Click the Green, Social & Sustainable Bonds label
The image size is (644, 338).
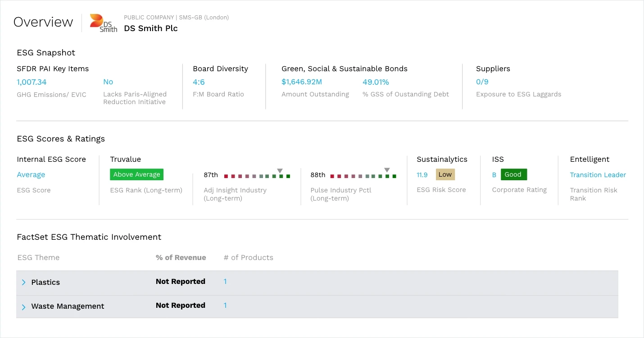(x=345, y=69)
